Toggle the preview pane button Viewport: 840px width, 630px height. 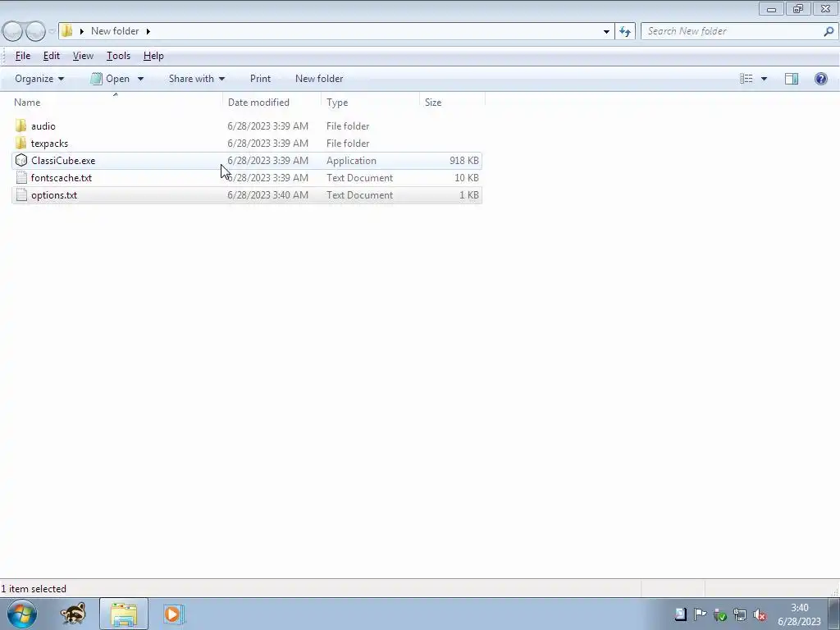pyautogui.click(x=792, y=79)
